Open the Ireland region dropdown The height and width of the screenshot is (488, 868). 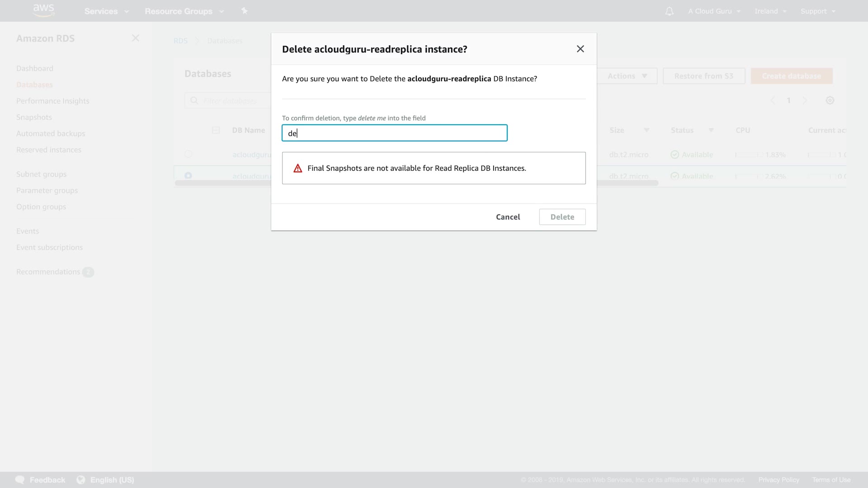tap(770, 11)
